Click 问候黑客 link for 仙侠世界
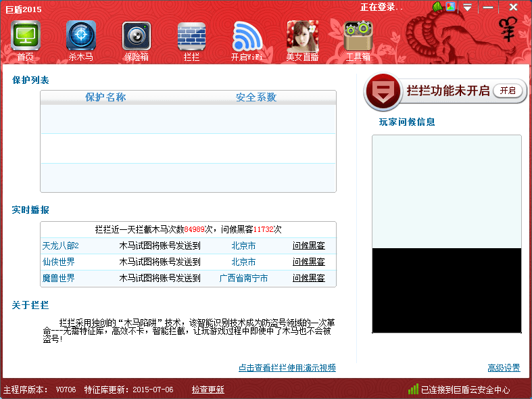This screenshot has width=532, height=399. pos(308,262)
